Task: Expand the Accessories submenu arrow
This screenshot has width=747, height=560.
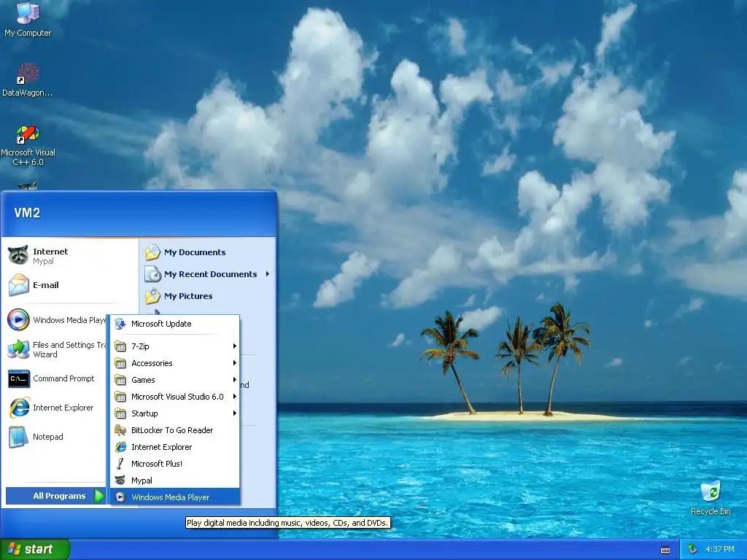Action: pyautogui.click(x=234, y=363)
